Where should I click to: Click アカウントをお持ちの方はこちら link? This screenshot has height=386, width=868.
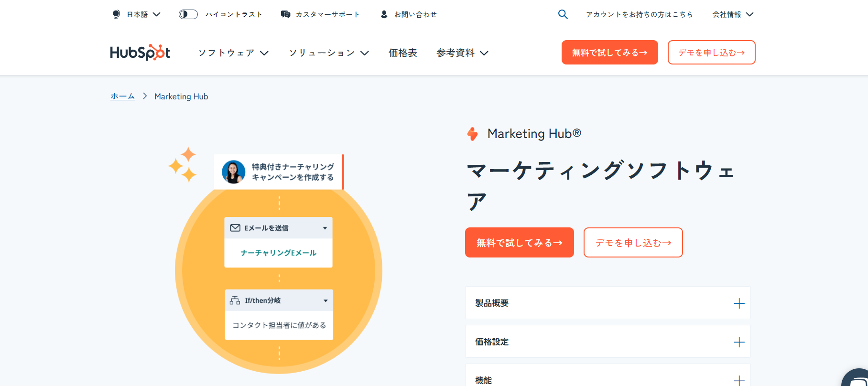click(x=640, y=14)
